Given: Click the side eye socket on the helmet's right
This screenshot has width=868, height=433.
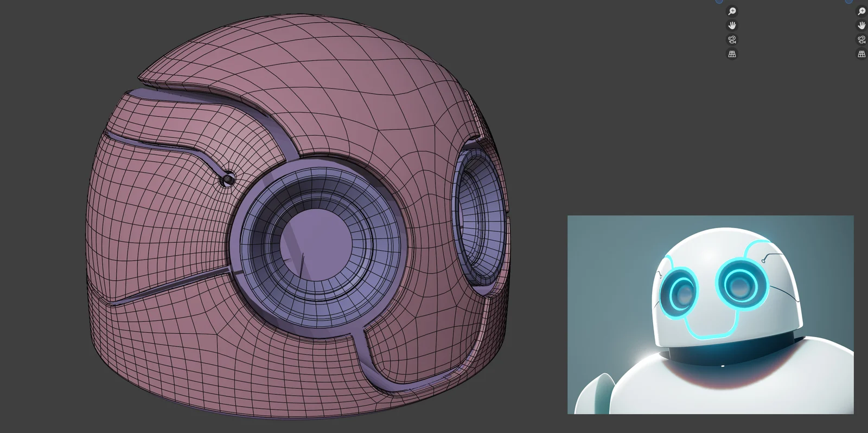Looking at the screenshot, I should 477,214.
